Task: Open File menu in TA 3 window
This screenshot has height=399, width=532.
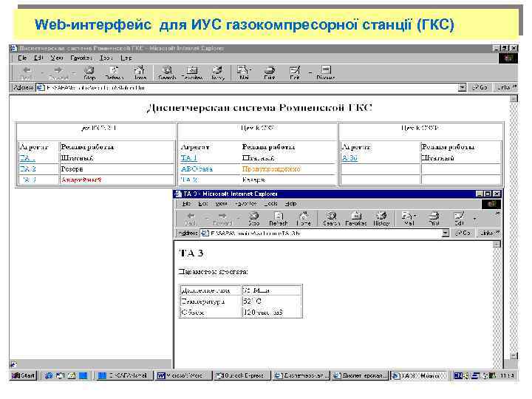Action: pos(187,204)
